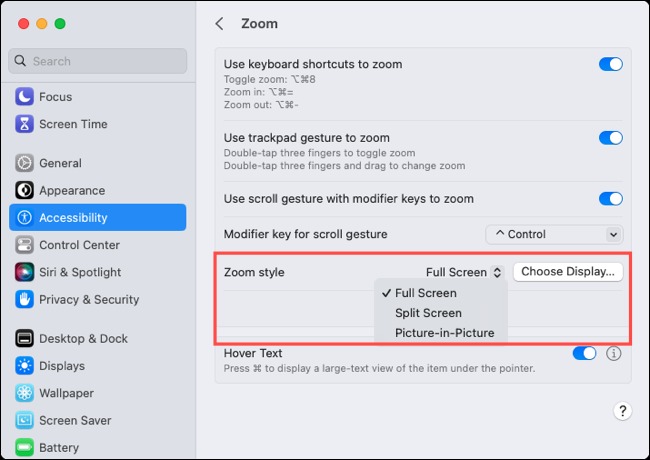The image size is (650, 460).
Task: Open the General gear icon
Action: tap(24, 163)
